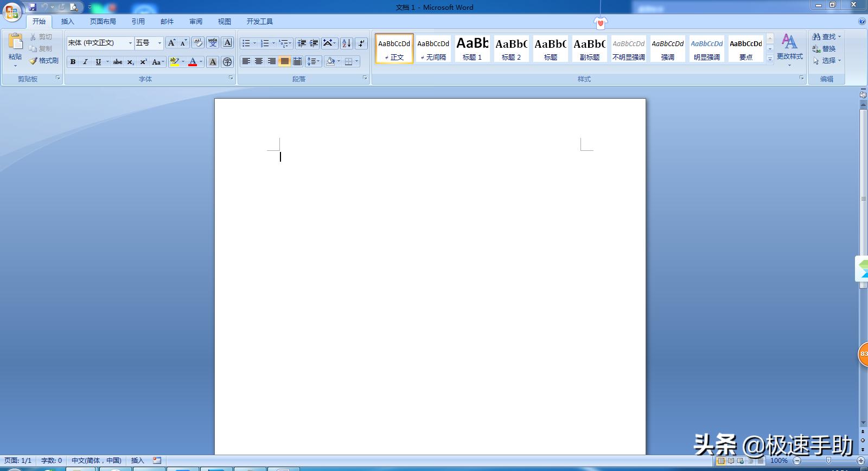Apply strikethrough (abc) formatting
Image resolution: width=868 pixels, height=471 pixels.
click(x=118, y=62)
